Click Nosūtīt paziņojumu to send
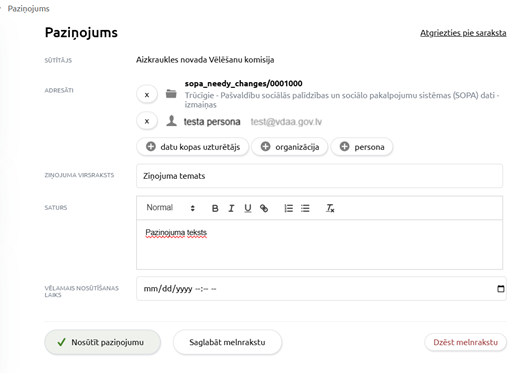 pos(103,342)
